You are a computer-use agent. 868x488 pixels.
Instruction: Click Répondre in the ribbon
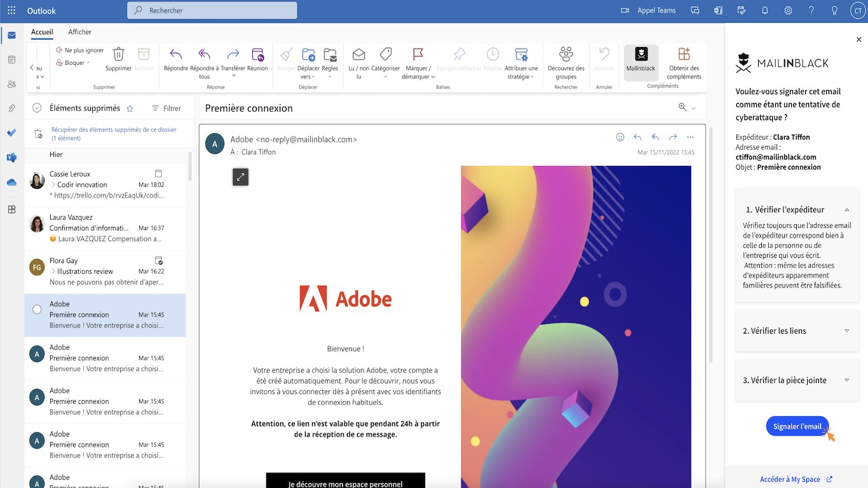point(176,58)
